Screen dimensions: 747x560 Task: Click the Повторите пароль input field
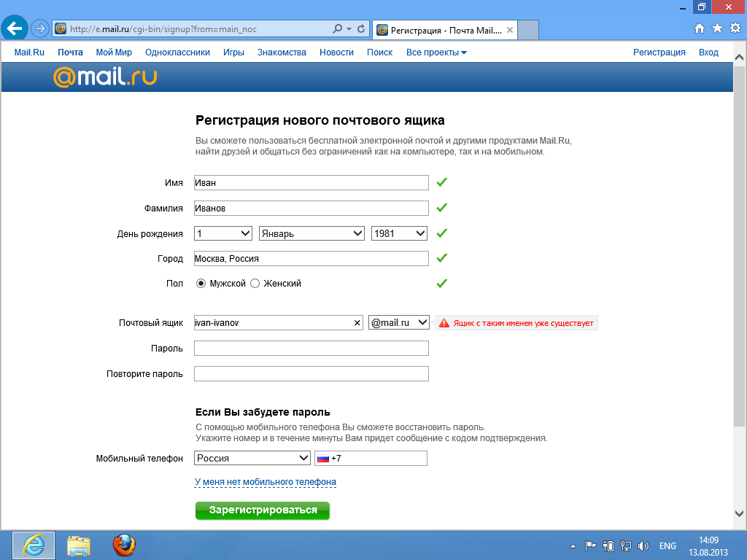click(311, 374)
